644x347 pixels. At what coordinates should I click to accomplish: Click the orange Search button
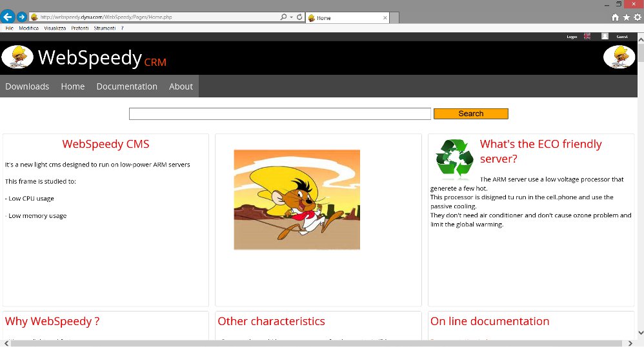click(470, 114)
